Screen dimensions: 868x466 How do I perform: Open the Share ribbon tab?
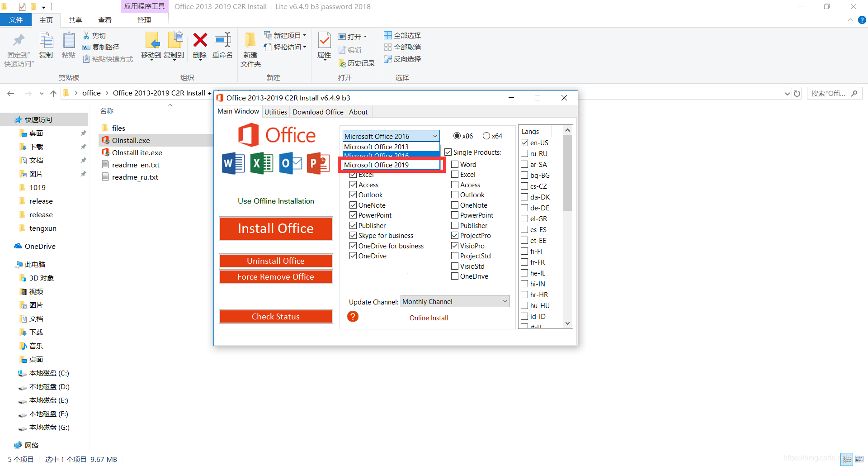pos(75,20)
